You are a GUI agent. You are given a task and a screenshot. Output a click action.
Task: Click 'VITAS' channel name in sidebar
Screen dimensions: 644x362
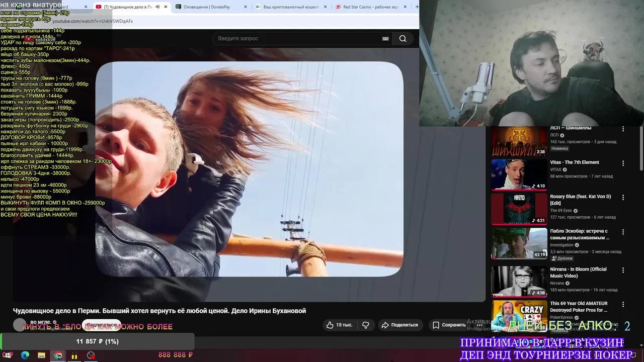[x=555, y=170]
